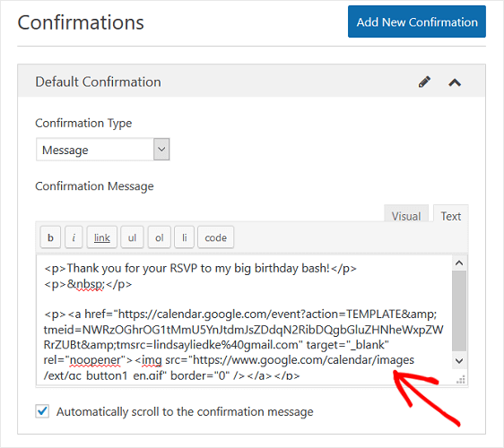This screenshot has width=504, height=448.
Task: Click the Default Confirmation header title
Action: (x=98, y=82)
